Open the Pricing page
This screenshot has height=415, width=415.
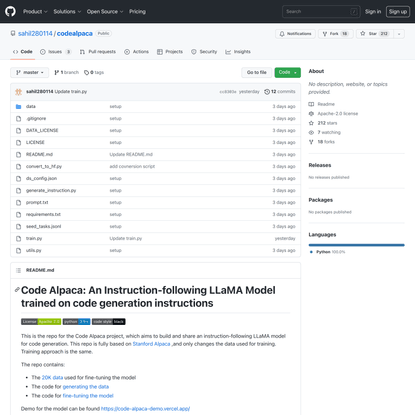[137, 11]
